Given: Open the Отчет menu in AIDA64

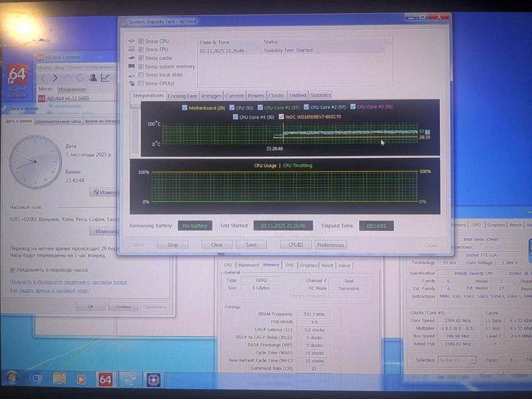Looking at the screenshot, I should 75,67.
